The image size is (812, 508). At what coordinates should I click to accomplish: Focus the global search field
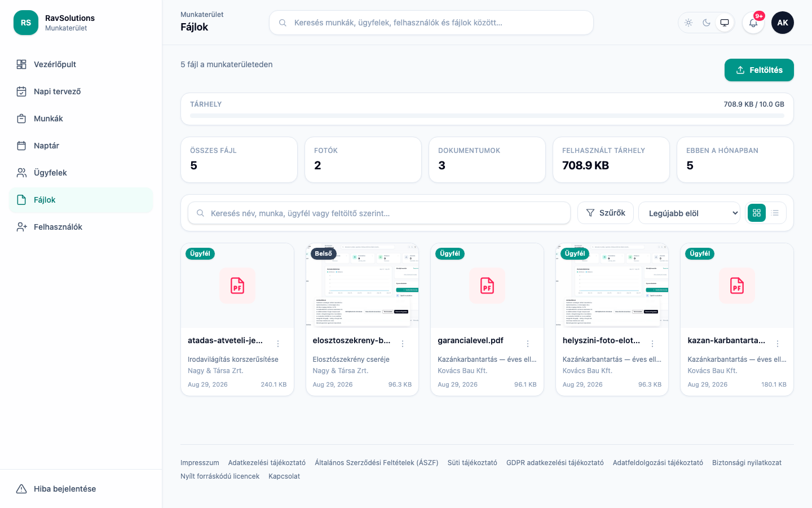(431, 23)
